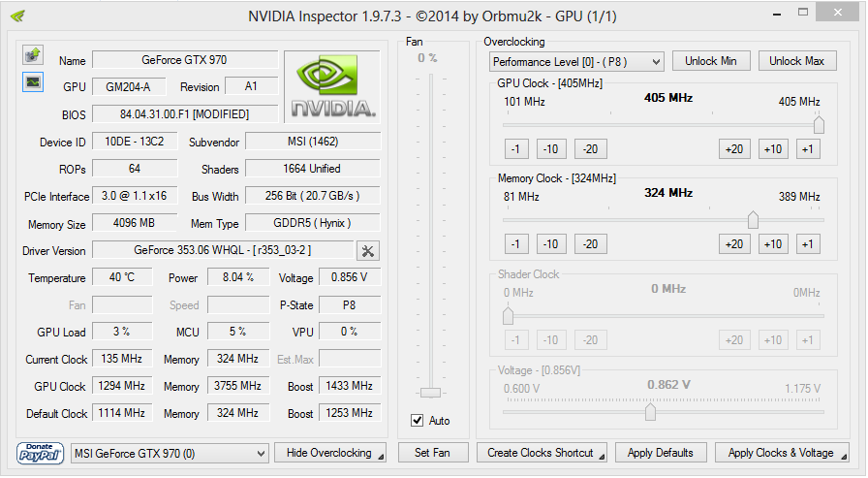Decrease Memory Clock by 20 MHz

(x=591, y=244)
